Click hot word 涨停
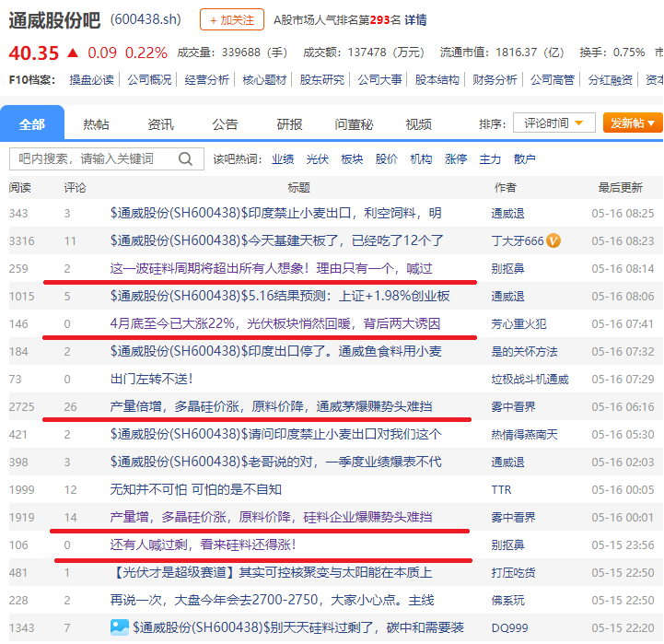 (x=456, y=159)
